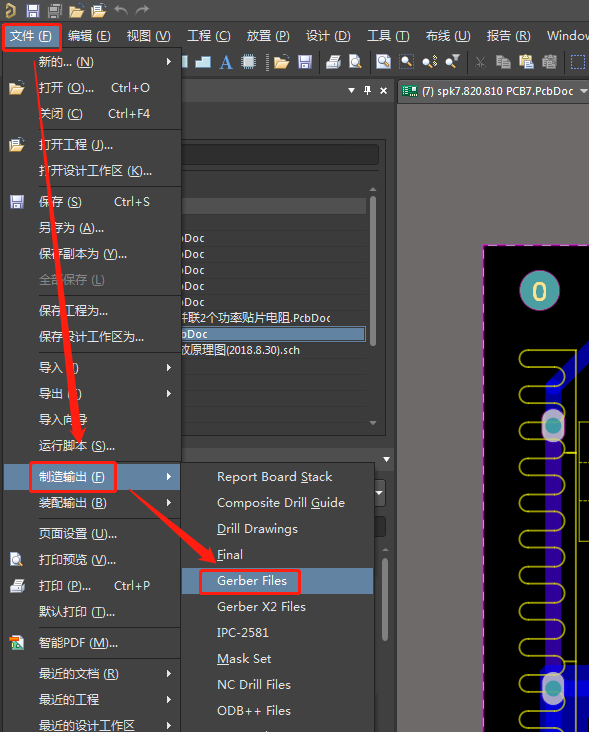Choose Mask Set entry
Viewport: 589px width, 732px height.
click(277, 659)
